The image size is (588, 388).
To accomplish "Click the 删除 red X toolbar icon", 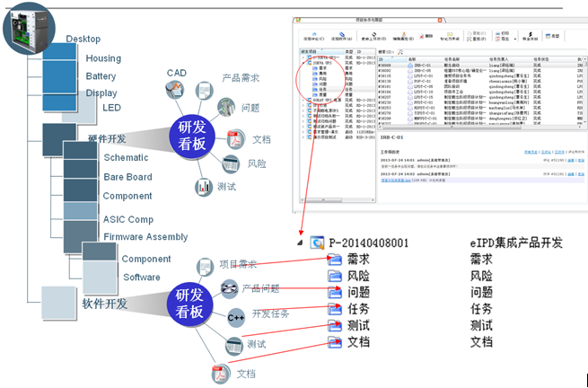I will click(428, 36).
